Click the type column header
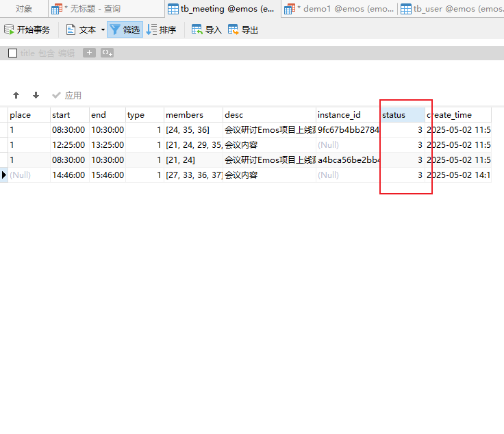Image resolution: width=504 pixels, height=434 pixels. 144,115
